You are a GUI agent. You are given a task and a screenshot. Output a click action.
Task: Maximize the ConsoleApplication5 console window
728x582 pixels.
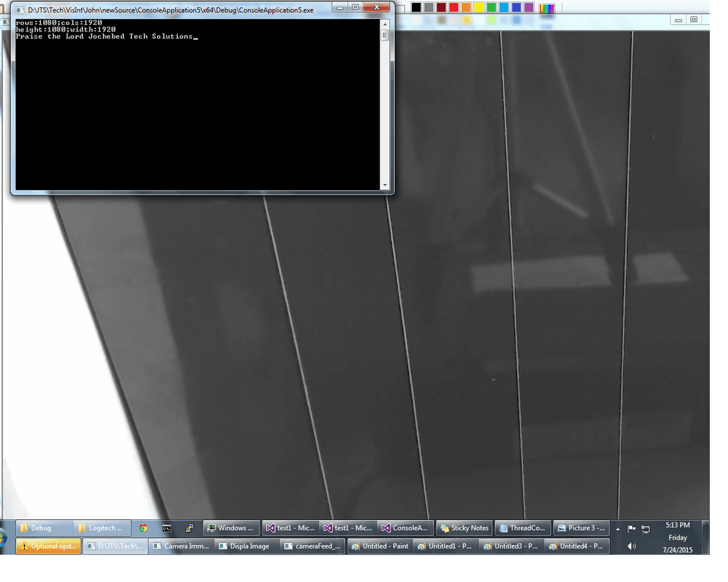point(355,7)
